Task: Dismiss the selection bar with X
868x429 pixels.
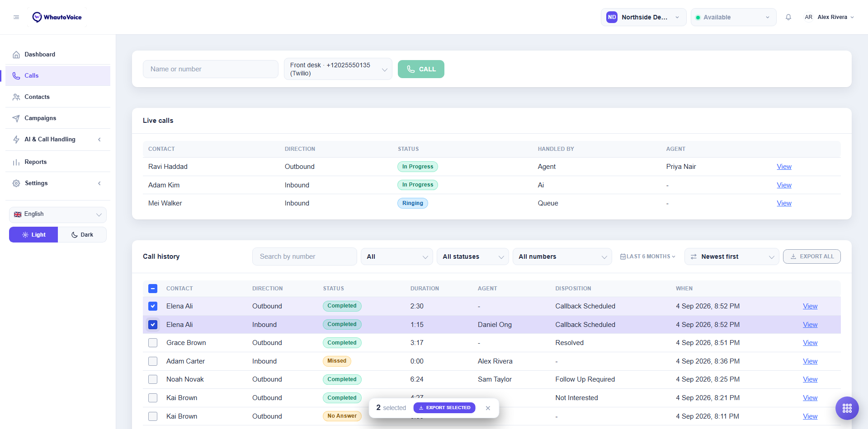Action: [x=488, y=408]
